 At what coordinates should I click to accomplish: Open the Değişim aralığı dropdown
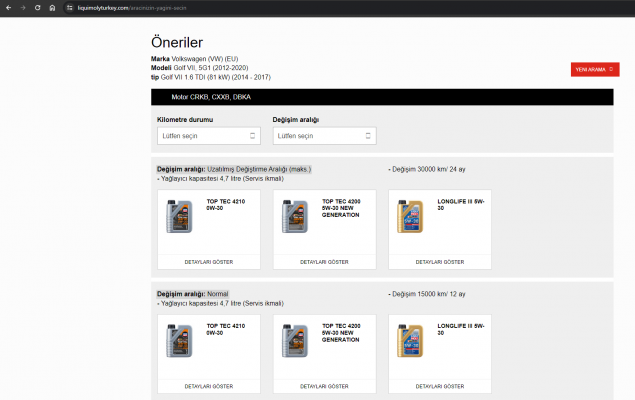(x=324, y=136)
